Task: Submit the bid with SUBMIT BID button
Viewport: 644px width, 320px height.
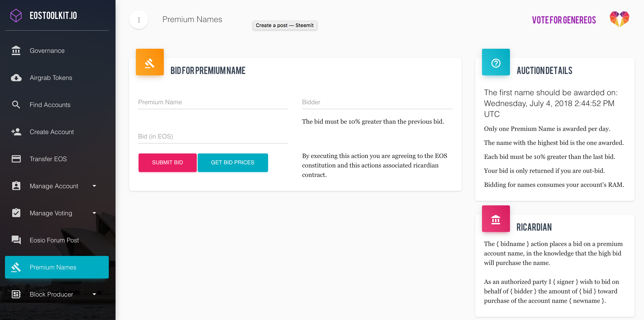Action: (167, 162)
